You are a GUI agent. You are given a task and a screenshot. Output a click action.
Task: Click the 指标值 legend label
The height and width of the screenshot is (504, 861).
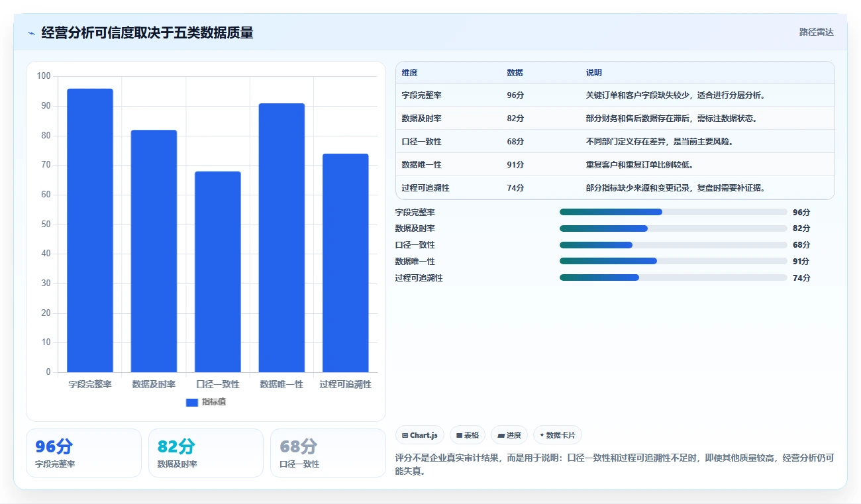pos(214,402)
